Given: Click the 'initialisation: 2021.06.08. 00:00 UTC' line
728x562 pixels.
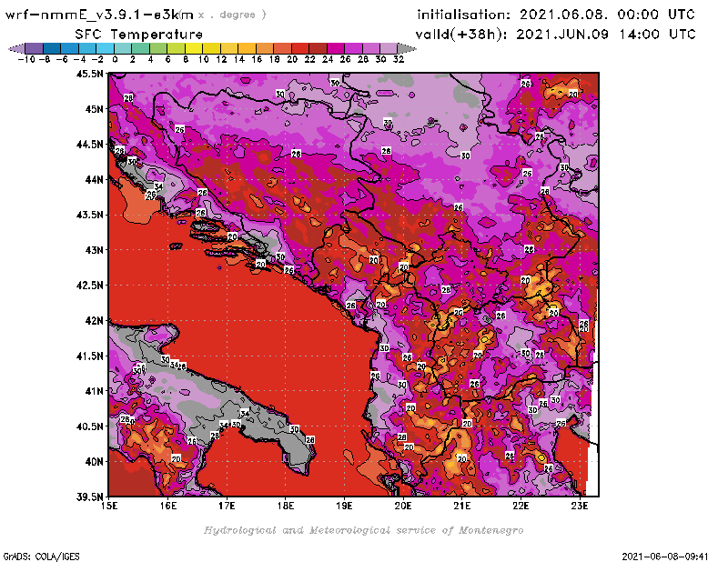Looking at the screenshot, I should tap(556, 15).
